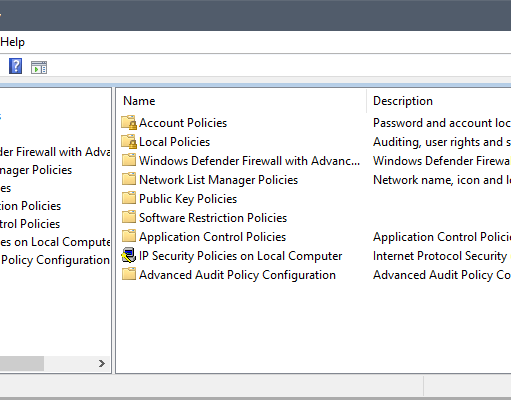Screen dimensions: 511x400
Task: Click the tree pane horizontal scrollbar thumb
Action: 22,363
